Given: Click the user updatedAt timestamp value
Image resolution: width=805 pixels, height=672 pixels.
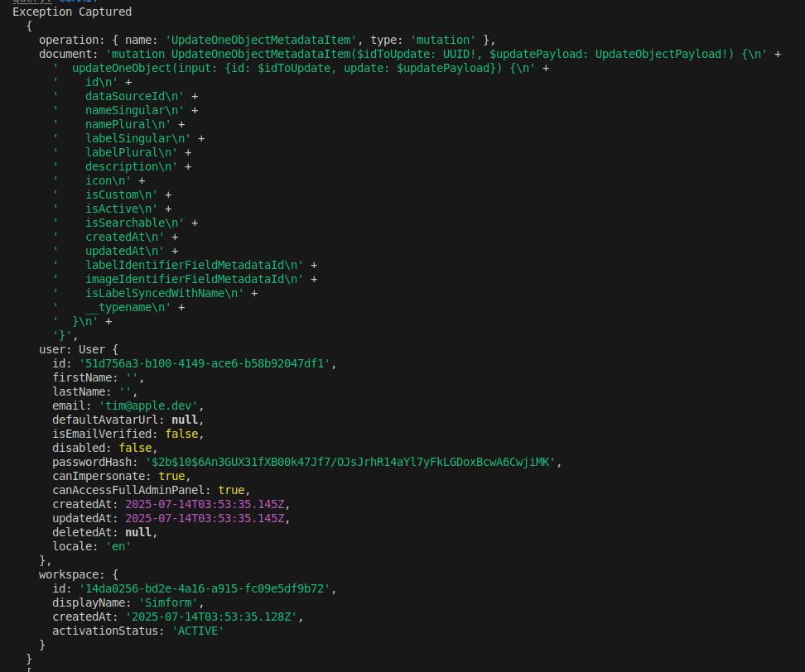Looking at the screenshot, I should point(205,519).
